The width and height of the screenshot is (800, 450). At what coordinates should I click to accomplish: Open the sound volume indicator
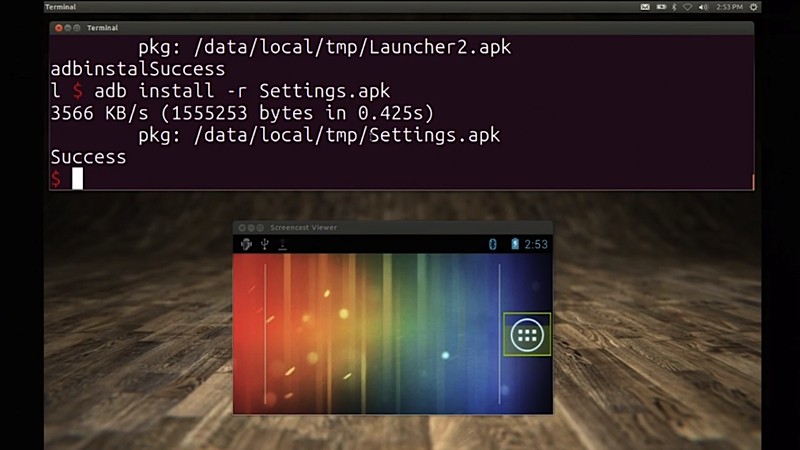tap(703, 7)
